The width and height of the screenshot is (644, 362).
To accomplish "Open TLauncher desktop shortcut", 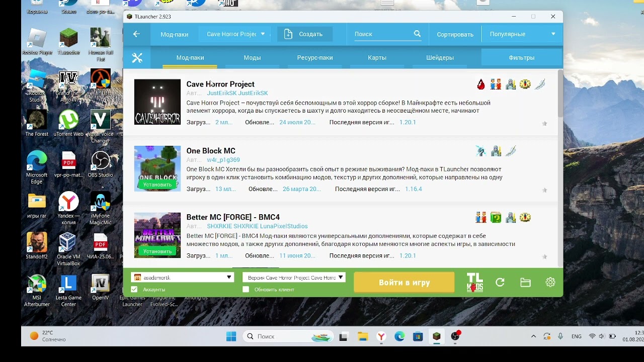I will click(x=68, y=42).
